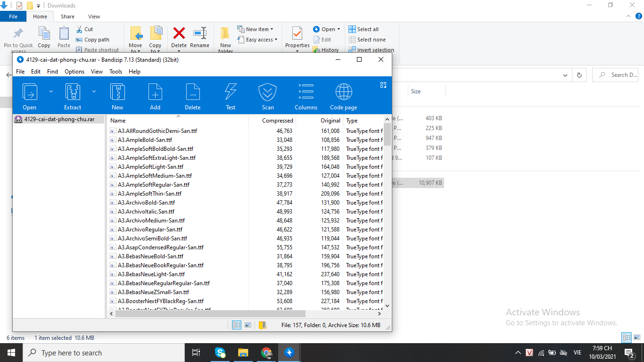Open the Options menu in Bandizip
The image size is (644, 362).
pyautogui.click(x=74, y=72)
